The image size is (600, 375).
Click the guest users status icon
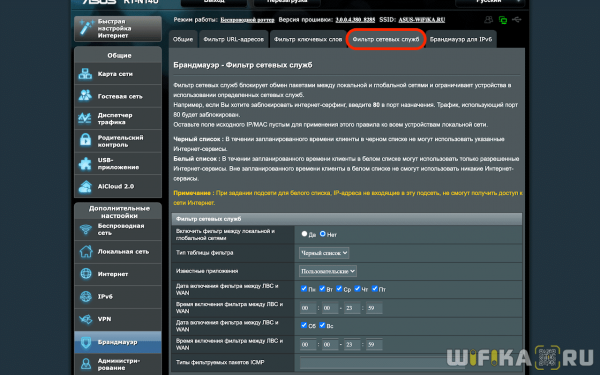pos(489,20)
